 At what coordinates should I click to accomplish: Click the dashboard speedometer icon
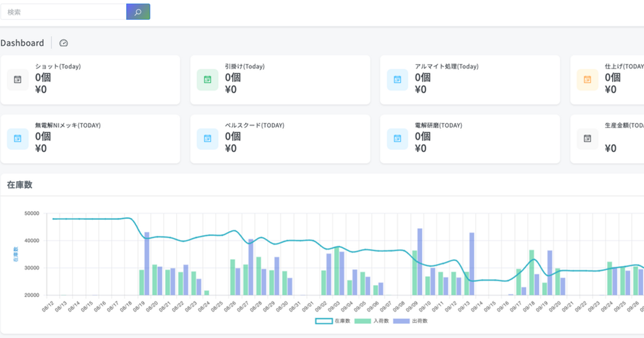pyautogui.click(x=64, y=43)
